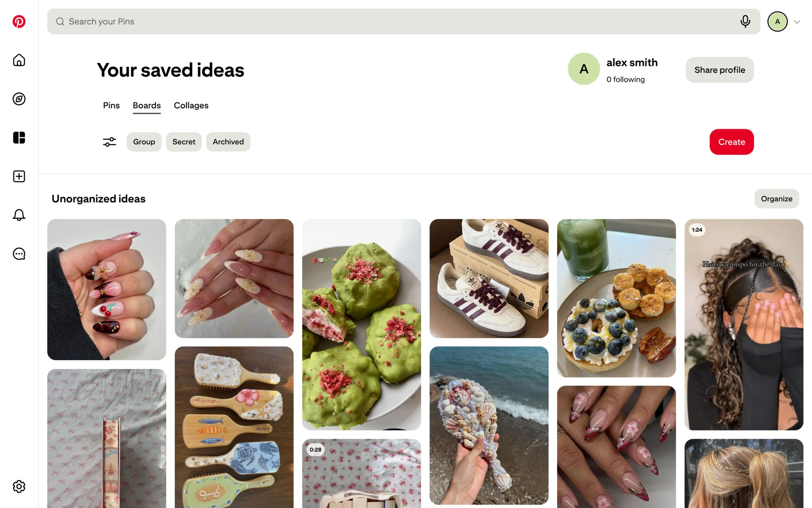This screenshot has width=812, height=508.
Task: Open the red Create button menu
Action: tap(732, 142)
